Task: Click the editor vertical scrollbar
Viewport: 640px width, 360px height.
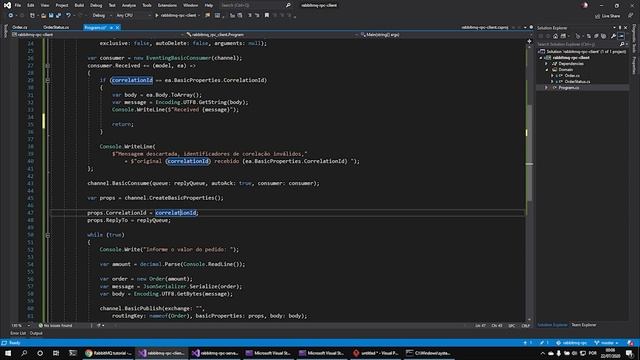Action: tap(529, 180)
